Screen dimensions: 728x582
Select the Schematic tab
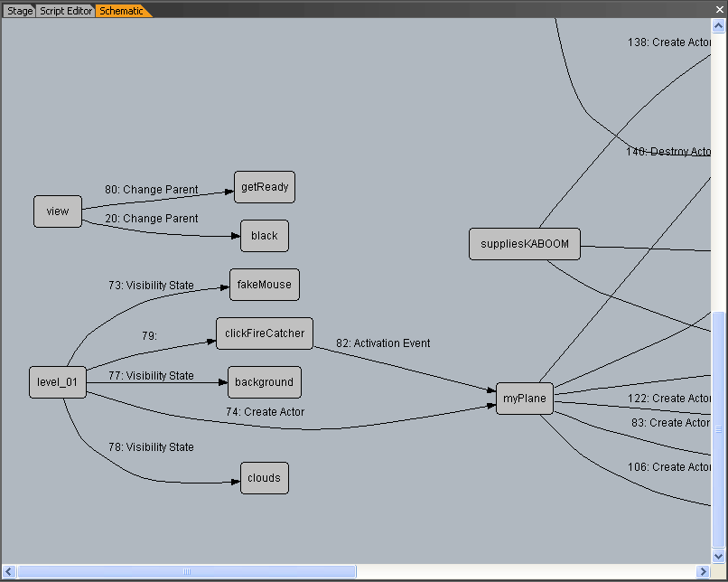point(121,11)
